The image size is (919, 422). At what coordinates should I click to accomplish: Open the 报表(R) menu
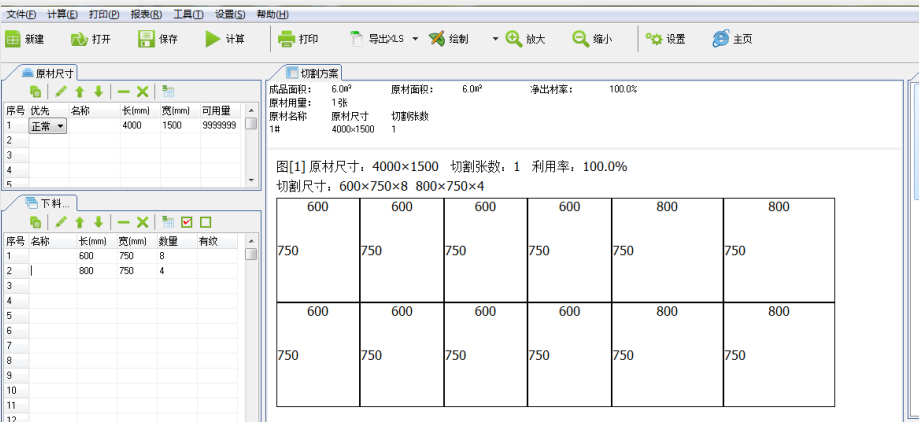146,15
